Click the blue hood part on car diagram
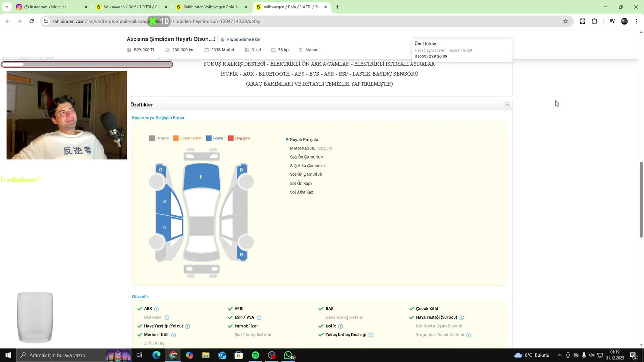Screen dimensions: 644x362 [201, 177]
